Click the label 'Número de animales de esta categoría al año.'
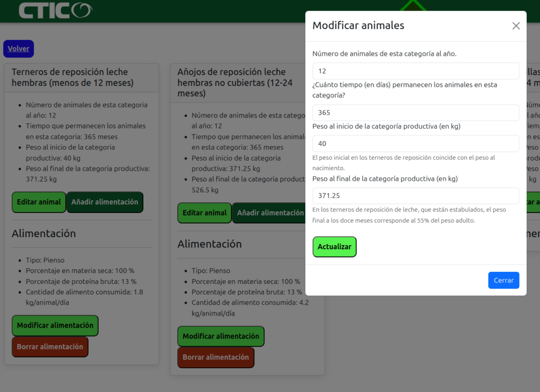Screen dimensions: 540x392 [x=384, y=54]
